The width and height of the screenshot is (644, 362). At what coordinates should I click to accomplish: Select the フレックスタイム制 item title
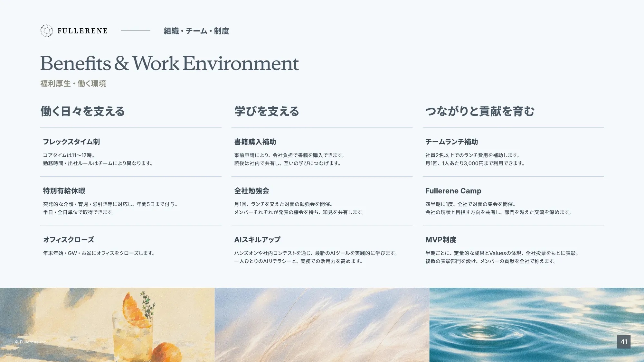(x=71, y=142)
